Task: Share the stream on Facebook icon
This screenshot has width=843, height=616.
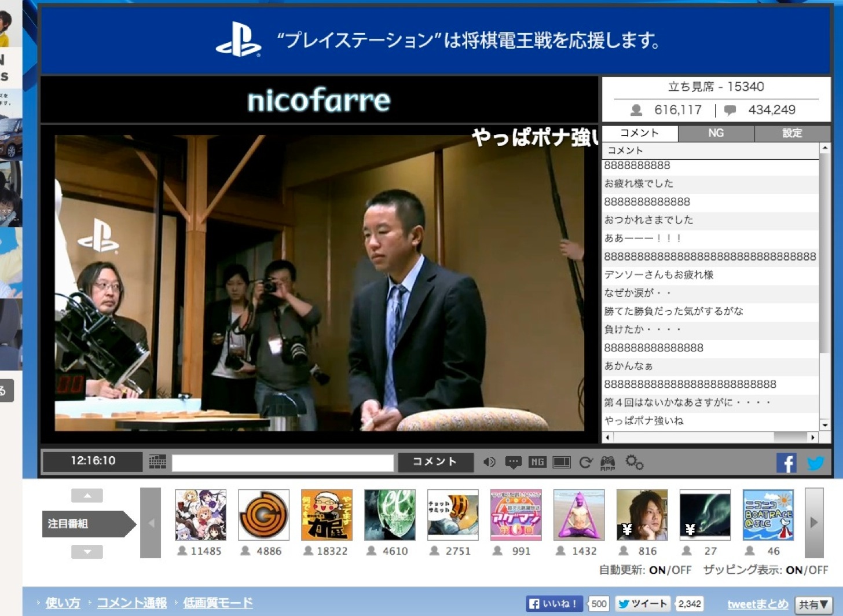Action: pyautogui.click(x=786, y=463)
